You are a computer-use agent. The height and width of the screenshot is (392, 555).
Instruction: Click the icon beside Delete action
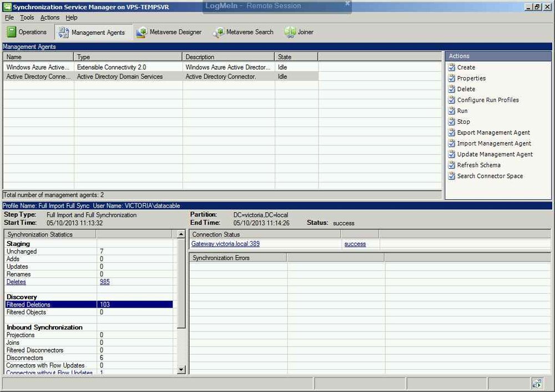coord(452,89)
